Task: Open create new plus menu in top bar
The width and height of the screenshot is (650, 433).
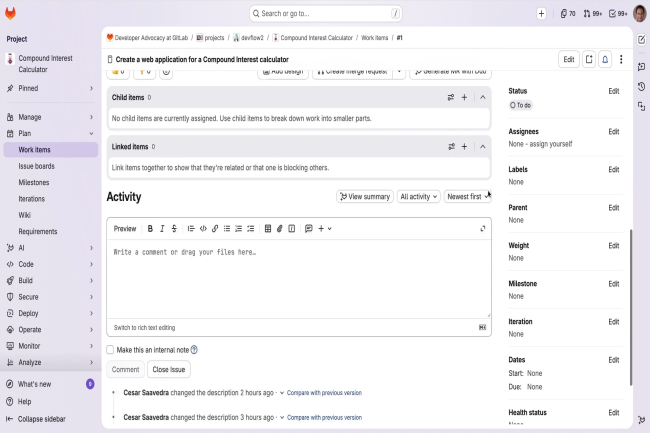Action: [x=541, y=14]
